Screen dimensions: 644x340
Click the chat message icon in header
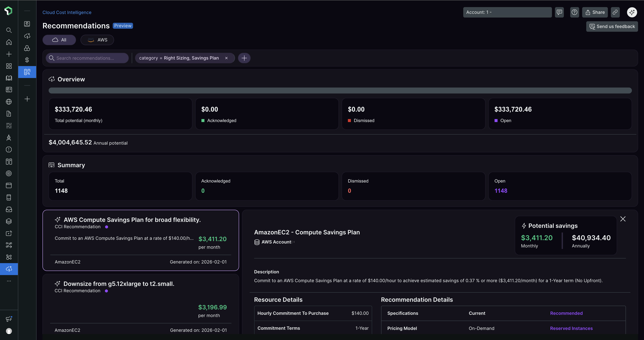tap(559, 12)
